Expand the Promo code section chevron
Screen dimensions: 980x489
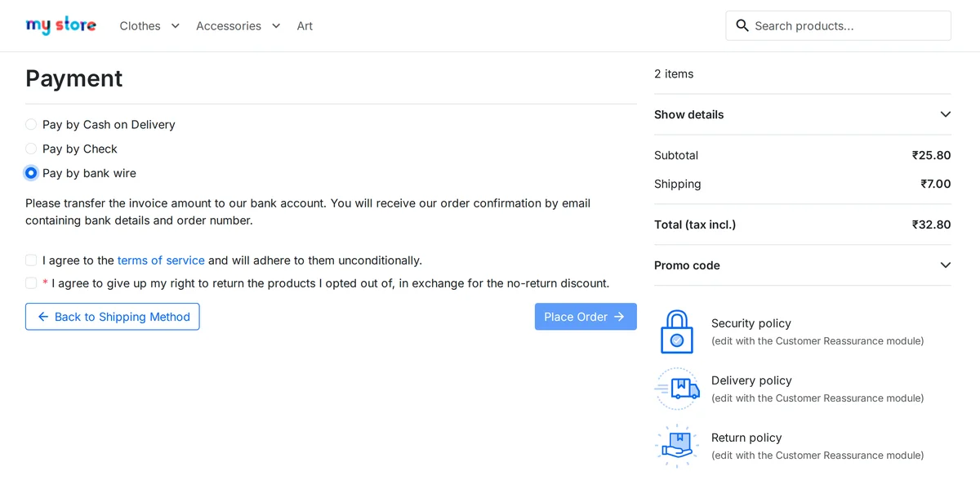click(x=946, y=265)
